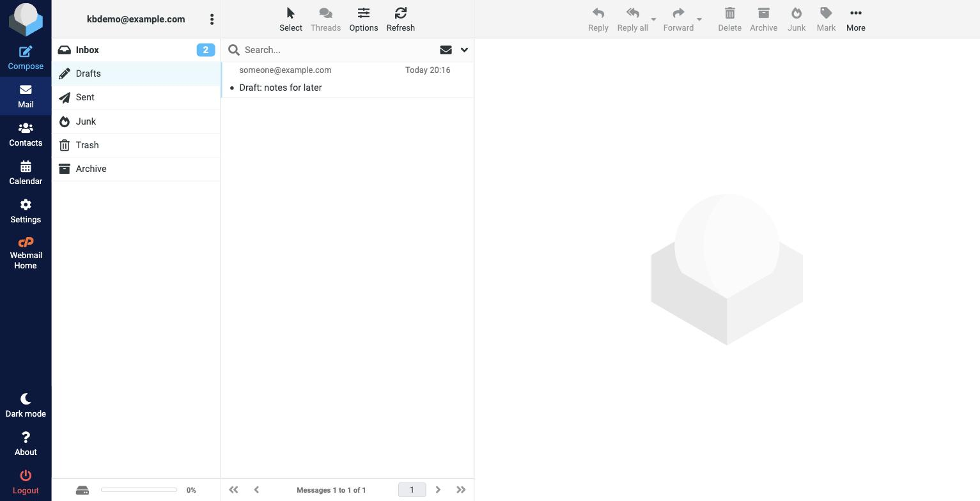Click the account name kbdemo@example.com

[x=136, y=19]
